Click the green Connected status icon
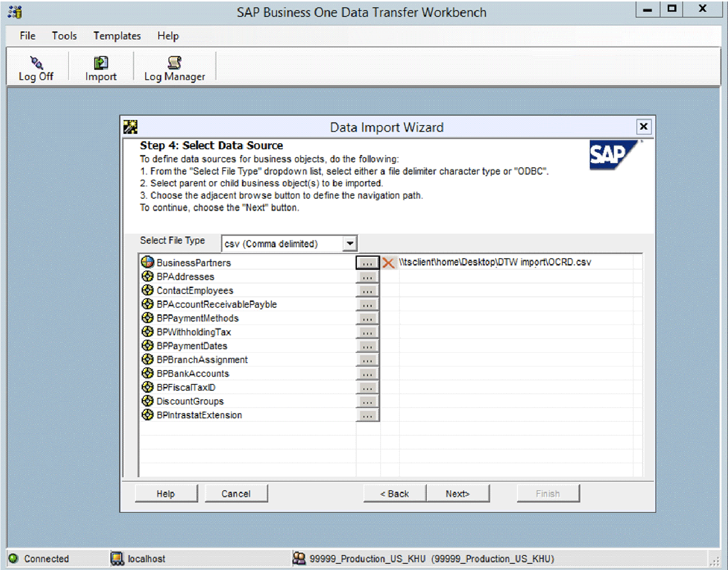Viewport: 728px width, 570px height. click(13, 558)
